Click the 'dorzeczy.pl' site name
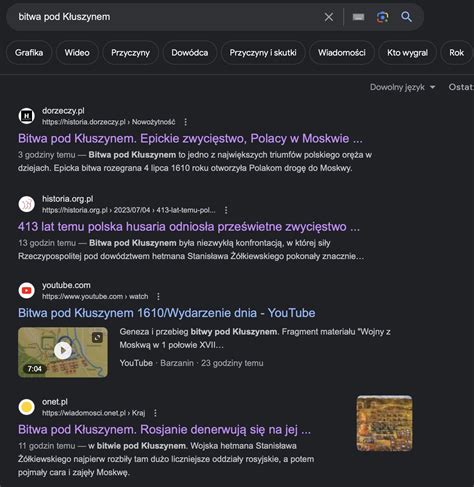The image size is (474, 487). click(x=63, y=111)
